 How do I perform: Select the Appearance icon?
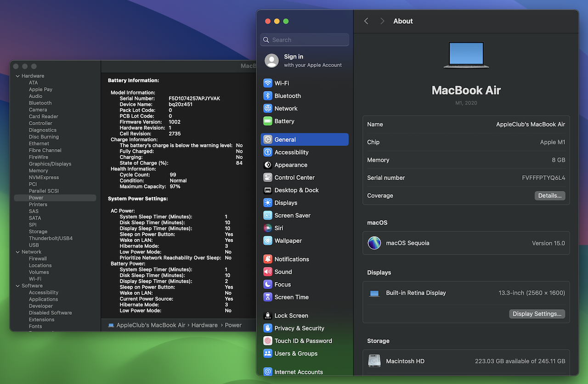coord(268,165)
